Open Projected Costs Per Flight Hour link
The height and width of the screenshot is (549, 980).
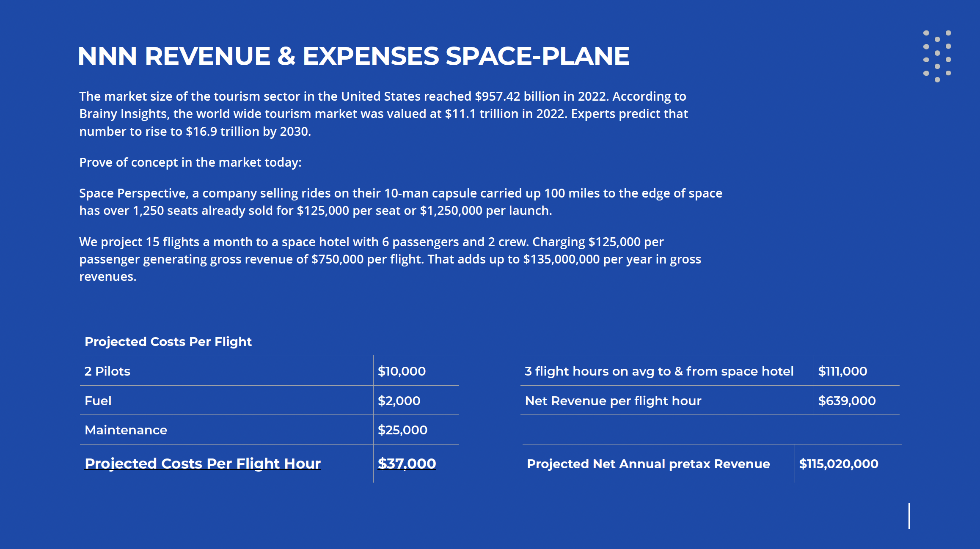203,464
